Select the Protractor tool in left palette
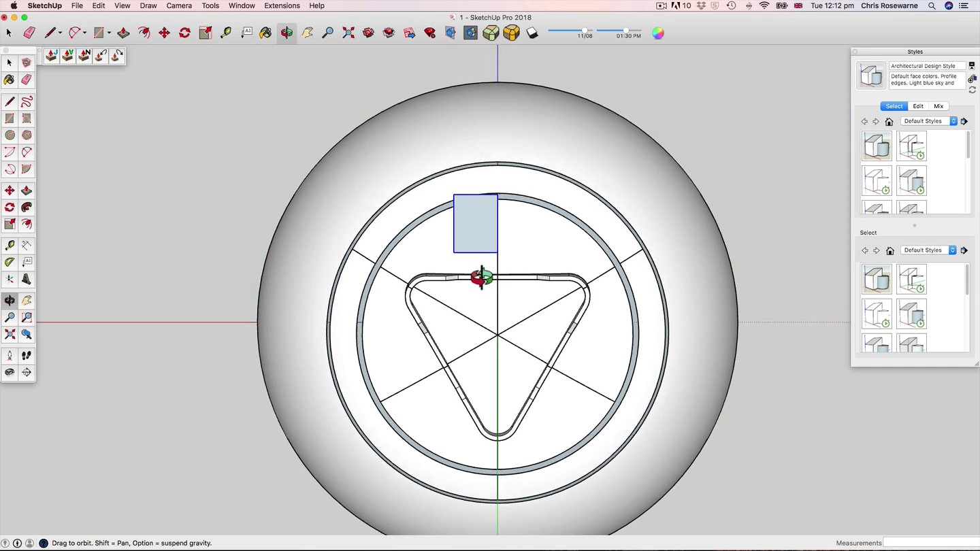The width and height of the screenshot is (980, 551). pyautogui.click(x=10, y=262)
